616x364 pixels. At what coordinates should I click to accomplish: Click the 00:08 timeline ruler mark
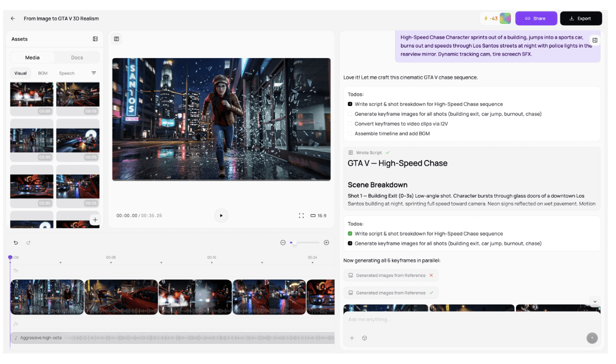tap(111, 257)
